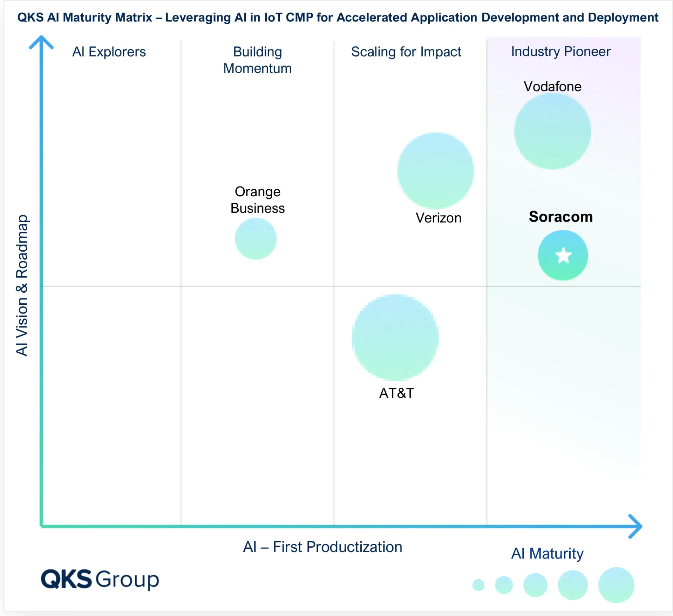
Task: Click the "Scaling for Impact" column heading
Action: (406, 52)
